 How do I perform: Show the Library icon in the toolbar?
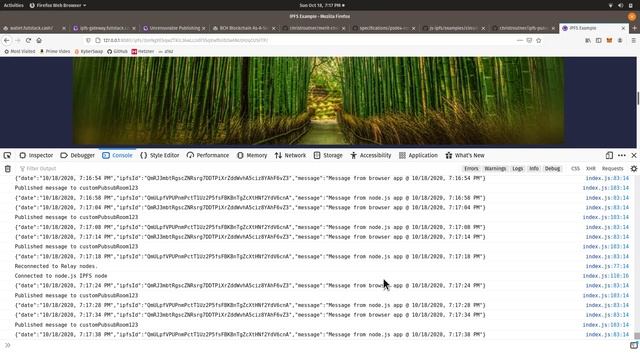[x=588, y=40]
